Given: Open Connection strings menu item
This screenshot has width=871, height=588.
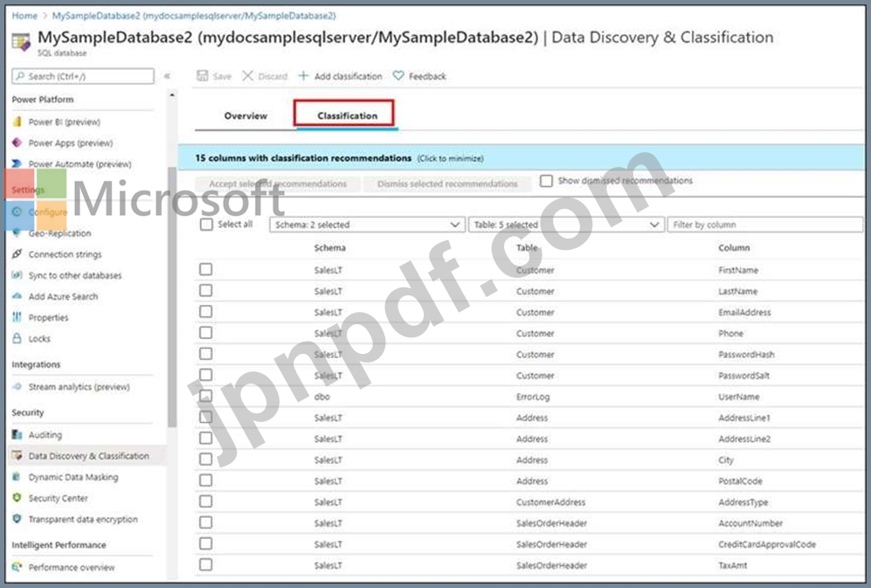Looking at the screenshot, I should [65, 254].
